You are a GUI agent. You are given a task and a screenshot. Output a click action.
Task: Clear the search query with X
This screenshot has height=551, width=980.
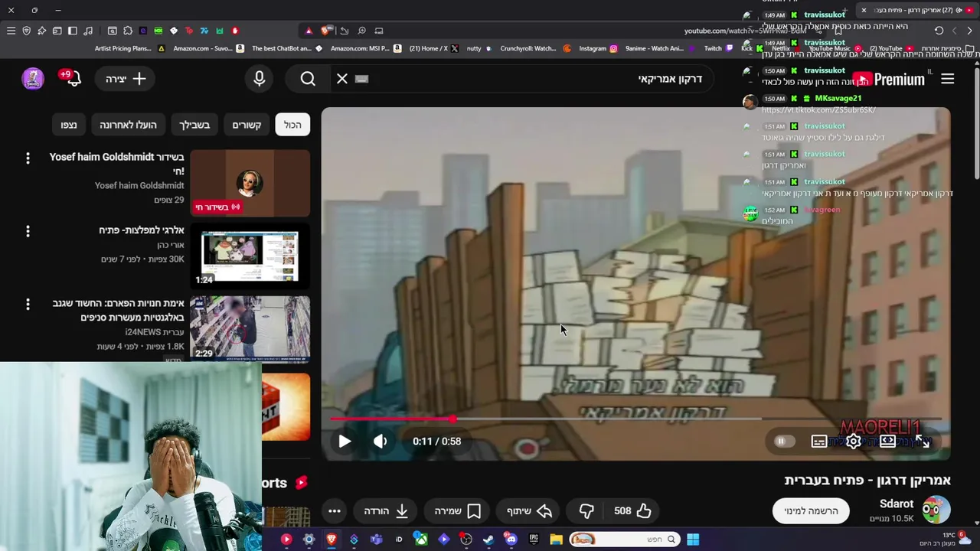tap(342, 79)
